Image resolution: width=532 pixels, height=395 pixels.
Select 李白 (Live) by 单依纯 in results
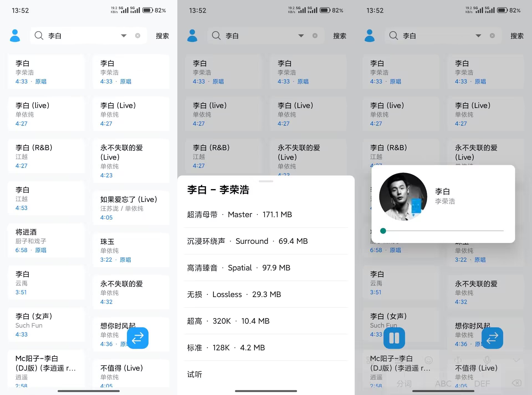point(131,114)
